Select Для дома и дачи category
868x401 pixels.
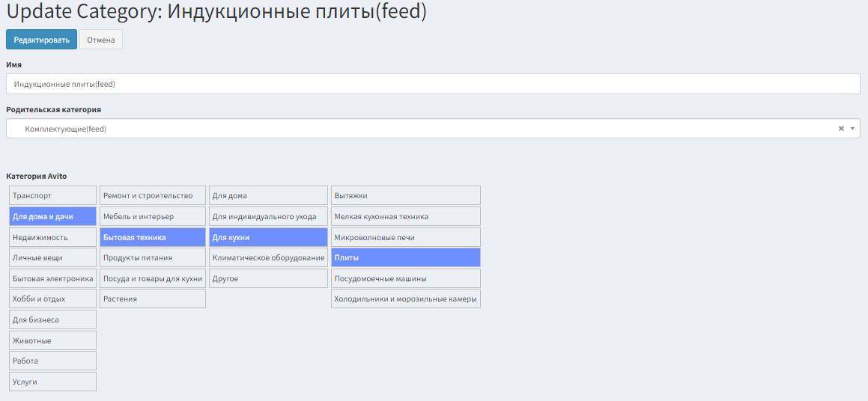(53, 216)
